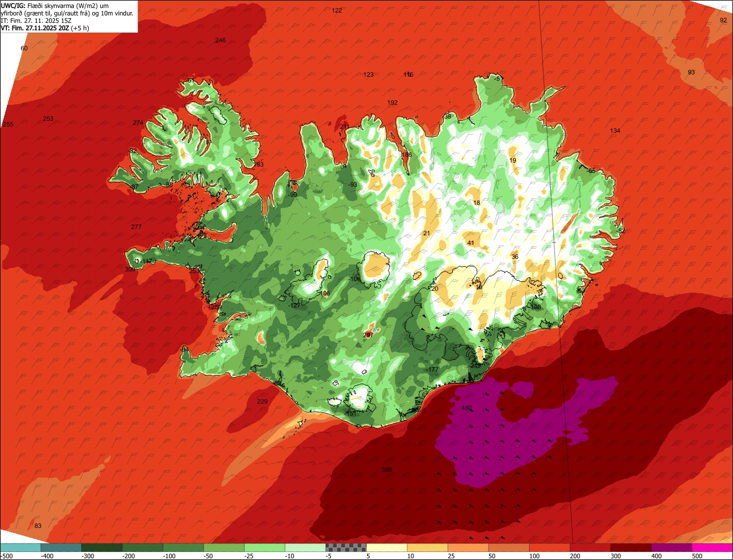Image resolution: width=733 pixels, height=560 pixels.
Task: Pick the light green -25 to -10 swatch
Action: coord(265,547)
